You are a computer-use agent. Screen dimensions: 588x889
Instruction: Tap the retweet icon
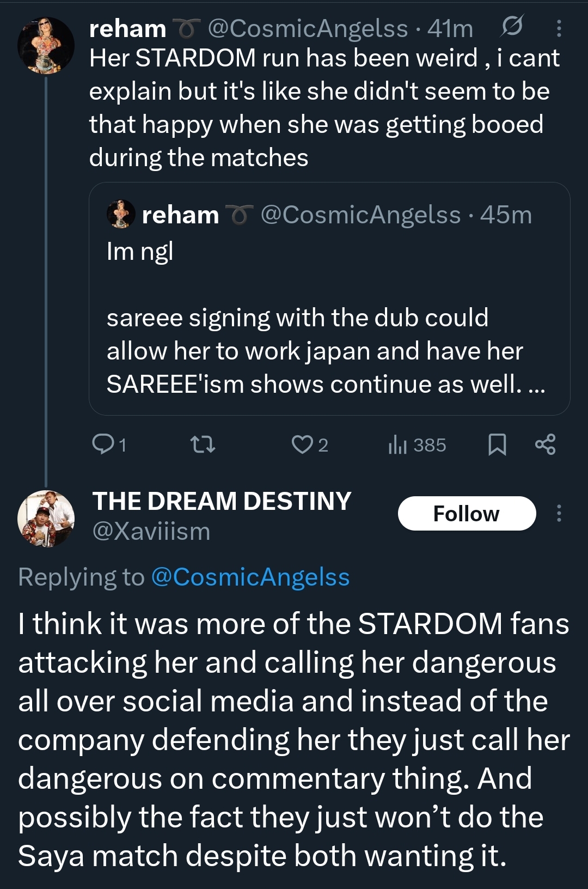click(x=204, y=444)
